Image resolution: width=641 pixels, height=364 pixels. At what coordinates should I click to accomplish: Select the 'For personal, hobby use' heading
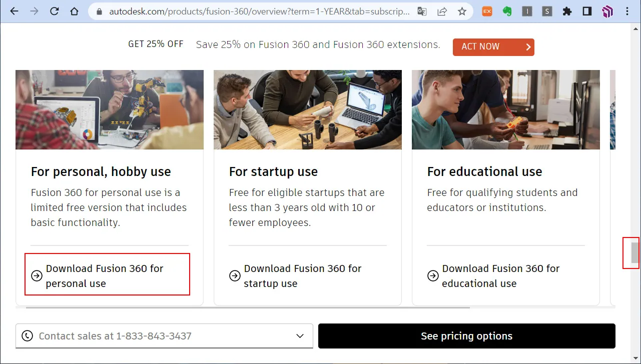[101, 172]
